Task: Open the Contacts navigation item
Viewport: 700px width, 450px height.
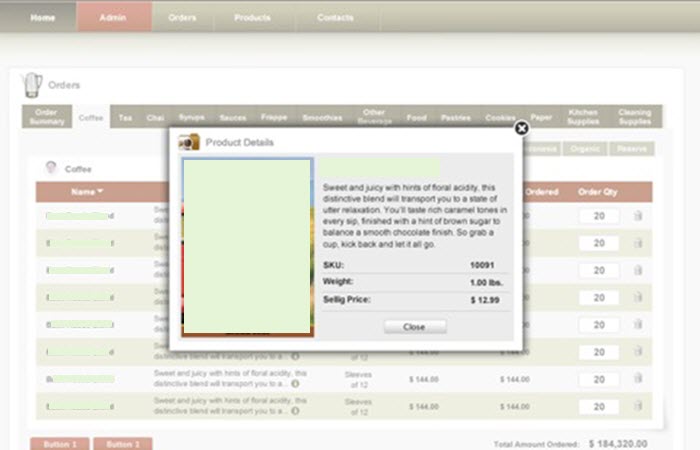Action: click(x=336, y=18)
